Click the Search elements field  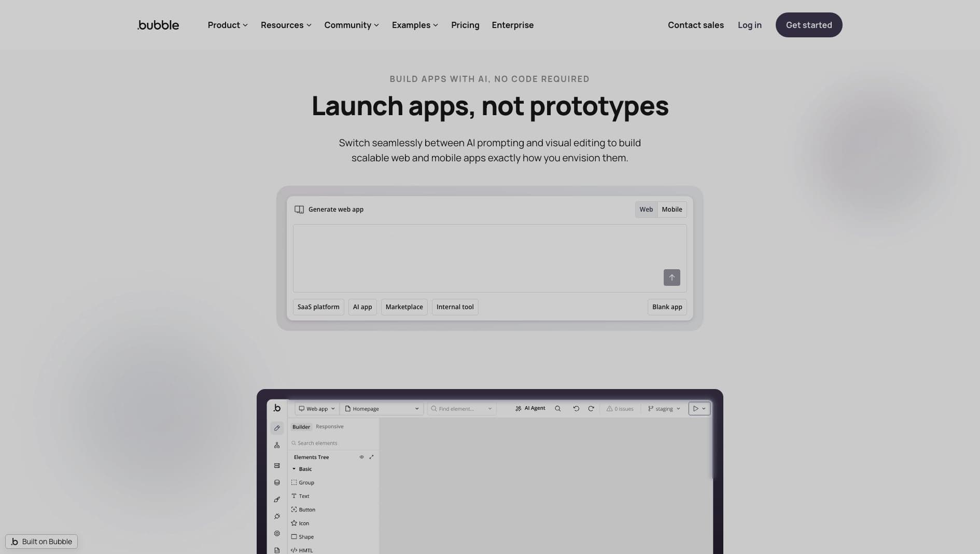pos(333,443)
